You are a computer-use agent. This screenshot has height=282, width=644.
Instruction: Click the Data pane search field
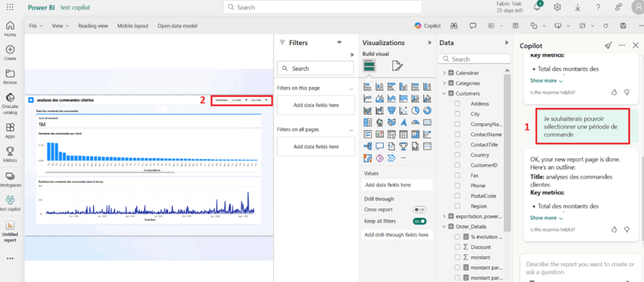475,59
